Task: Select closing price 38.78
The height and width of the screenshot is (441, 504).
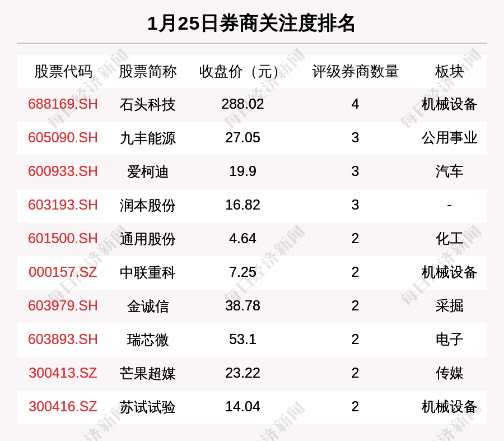Action: click(x=242, y=305)
